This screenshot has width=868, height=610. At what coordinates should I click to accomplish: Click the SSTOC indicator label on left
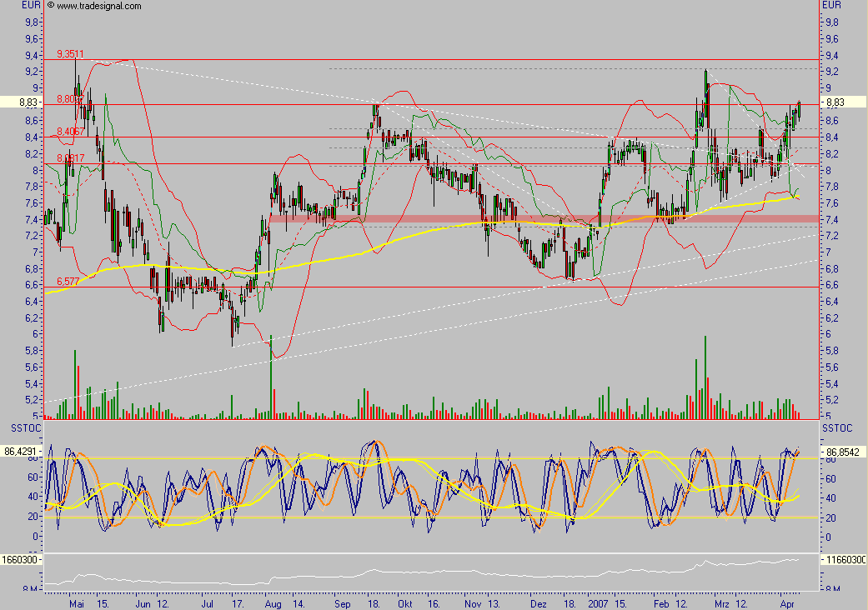(x=26, y=428)
